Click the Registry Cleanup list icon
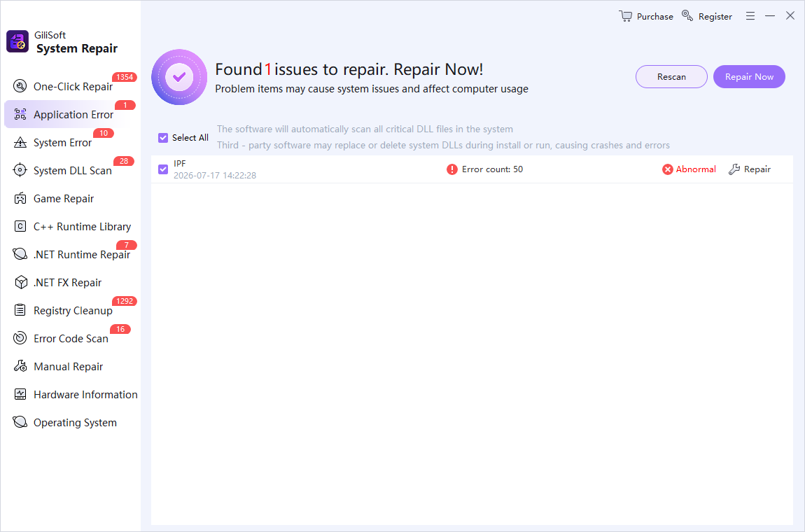Screen dimensions: 805x532 20,310
